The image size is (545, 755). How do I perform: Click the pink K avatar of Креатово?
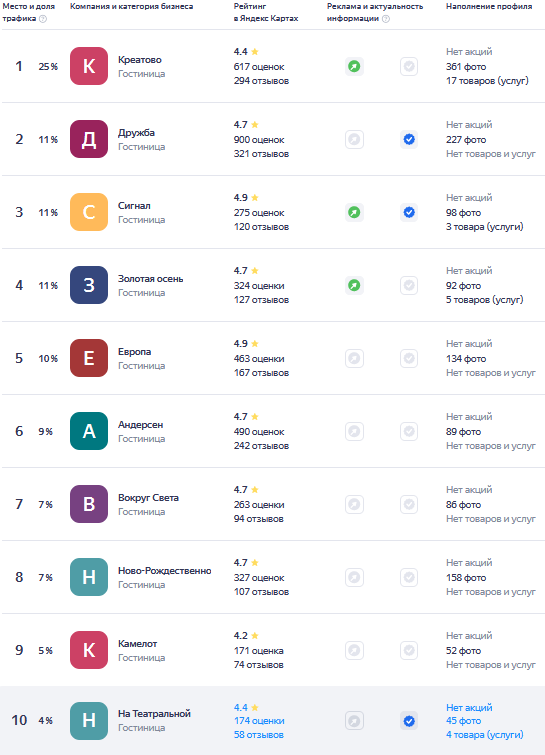pyautogui.click(x=89, y=66)
